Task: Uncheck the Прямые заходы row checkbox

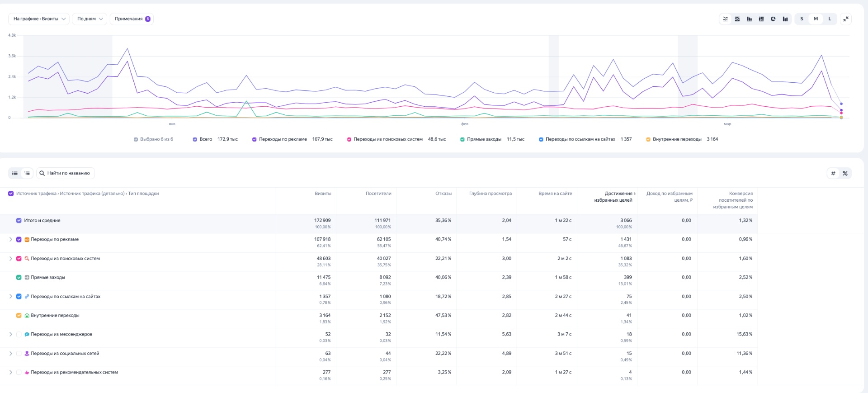Action: pos(19,278)
